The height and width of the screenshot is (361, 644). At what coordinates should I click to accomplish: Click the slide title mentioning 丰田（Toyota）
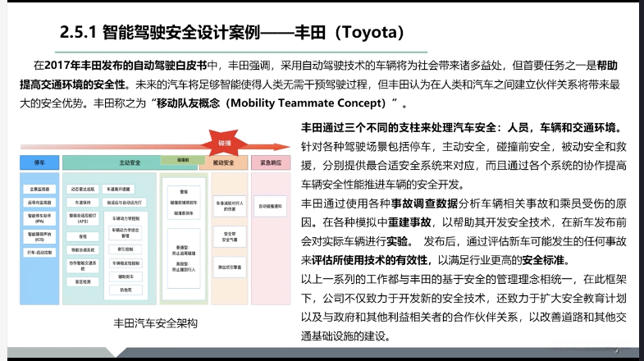[x=232, y=33]
